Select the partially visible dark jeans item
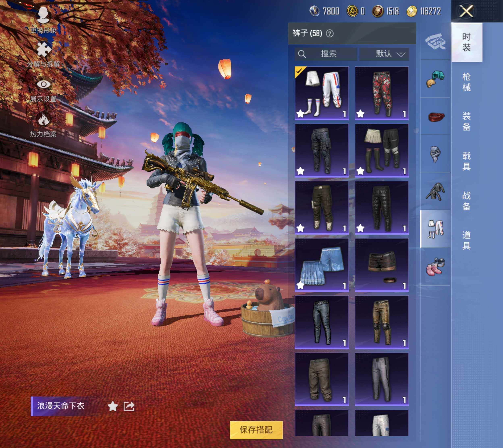Image resolution: width=503 pixels, height=448 pixels. coord(322,423)
